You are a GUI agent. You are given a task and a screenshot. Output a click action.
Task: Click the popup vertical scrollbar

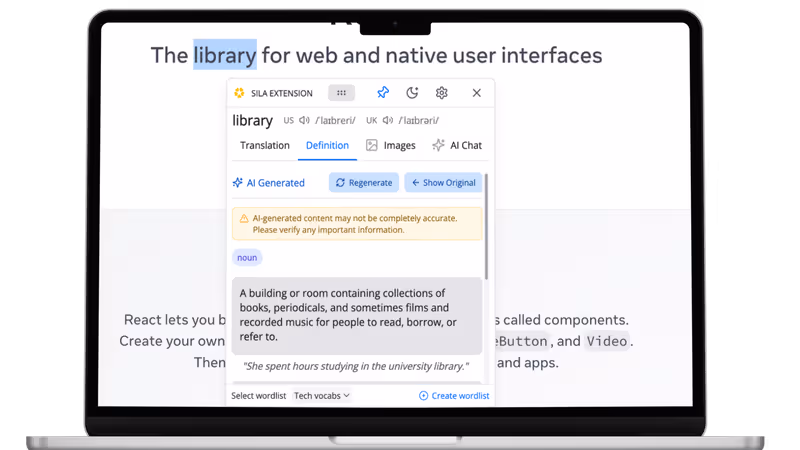click(486, 227)
